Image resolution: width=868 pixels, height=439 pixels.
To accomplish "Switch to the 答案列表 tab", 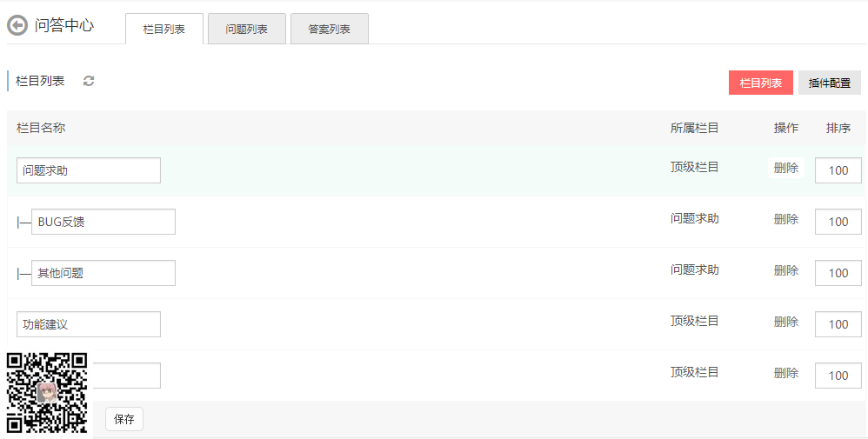I will (x=330, y=29).
